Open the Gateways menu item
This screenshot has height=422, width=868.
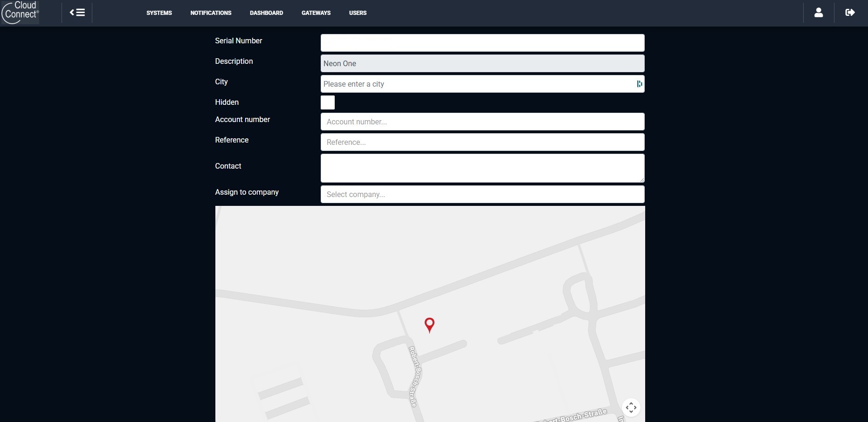(x=316, y=13)
